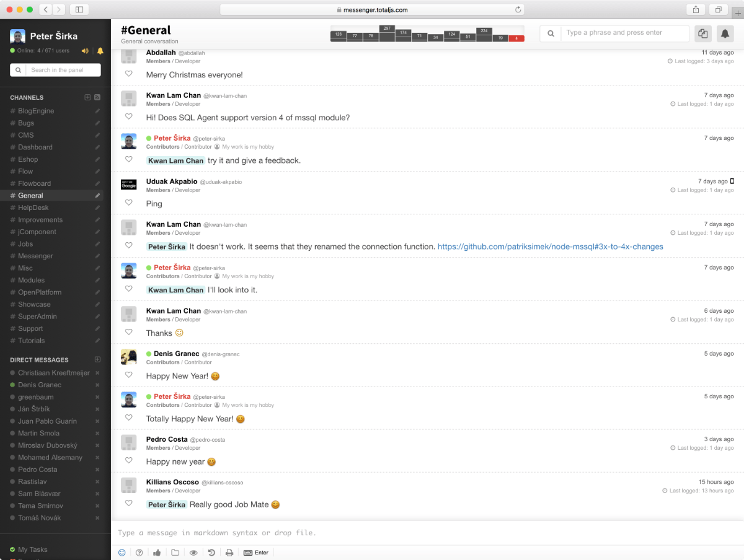Print the conversation via printer icon
The width and height of the screenshot is (744, 560).
[x=229, y=553]
